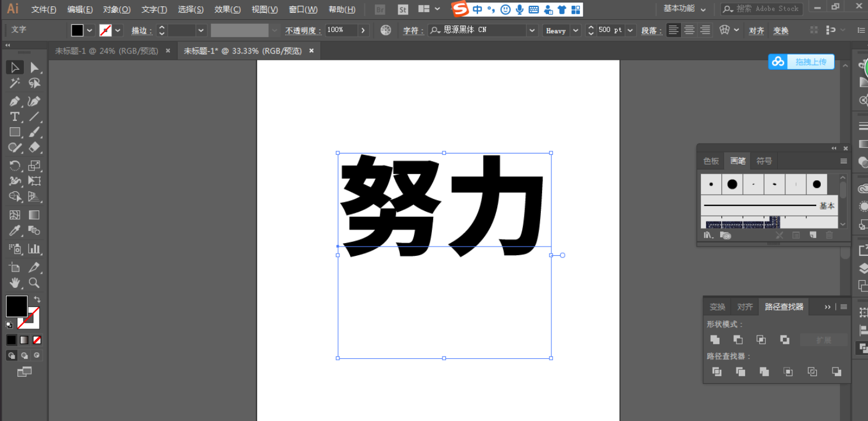Click the Unite shape mode in Pathfinder
868x421 pixels.
pos(715,340)
